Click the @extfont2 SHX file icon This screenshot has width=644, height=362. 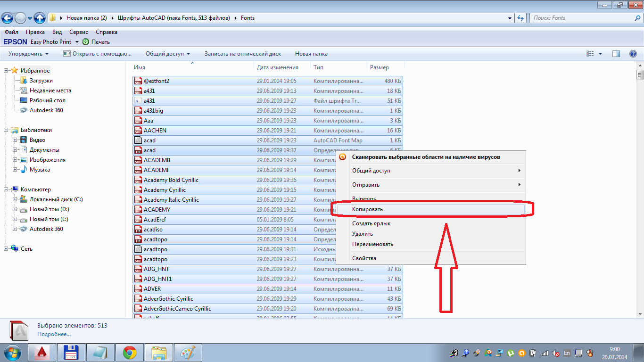(x=138, y=81)
